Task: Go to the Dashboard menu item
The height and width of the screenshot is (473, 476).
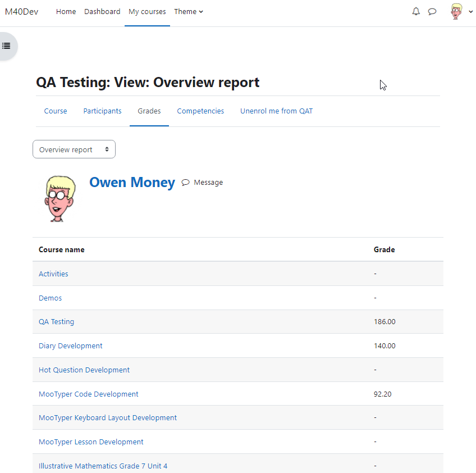Action: click(x=102, y=12)
